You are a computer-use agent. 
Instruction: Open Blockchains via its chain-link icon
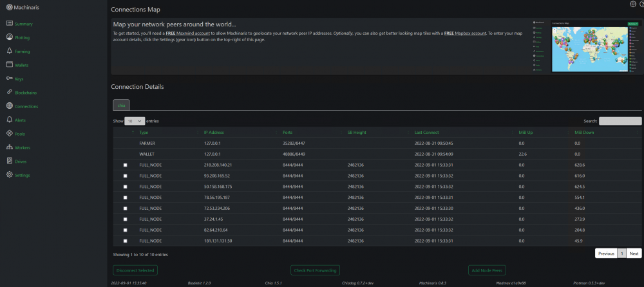pyautogui.click(x=10, y=93)
